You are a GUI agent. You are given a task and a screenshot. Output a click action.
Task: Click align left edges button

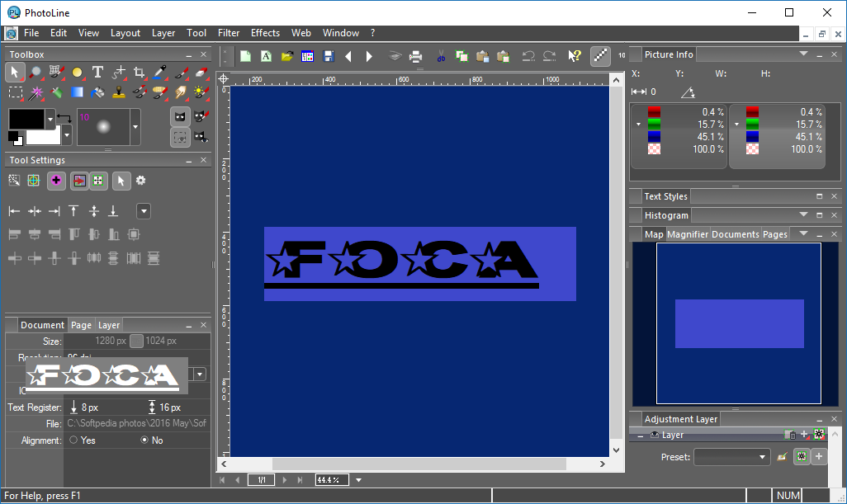15,211
